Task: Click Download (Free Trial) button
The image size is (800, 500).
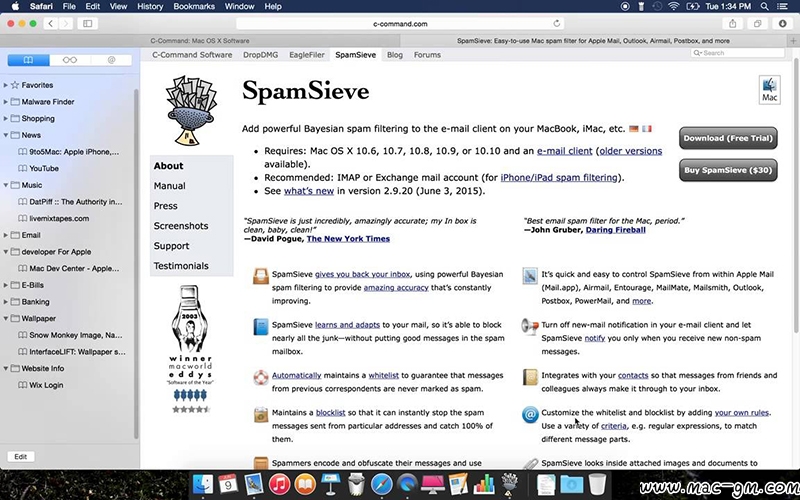Action: coord(728,138)
